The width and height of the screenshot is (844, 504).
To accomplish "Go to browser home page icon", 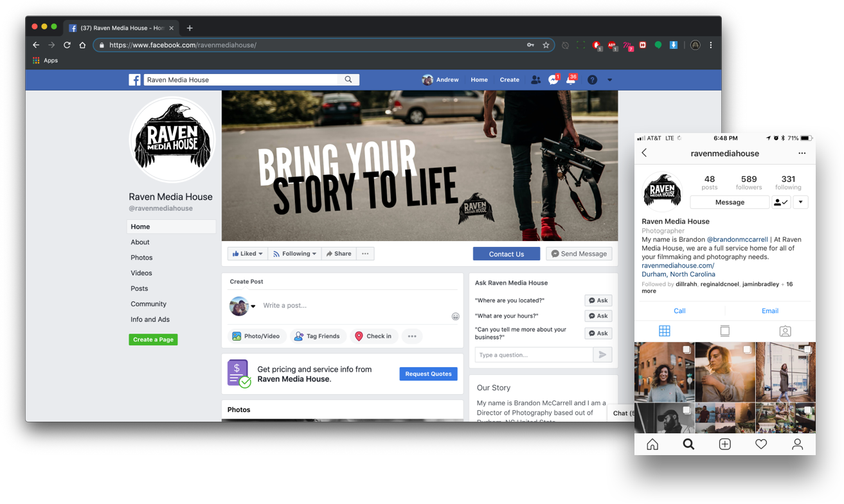I will tap(82, 45).
